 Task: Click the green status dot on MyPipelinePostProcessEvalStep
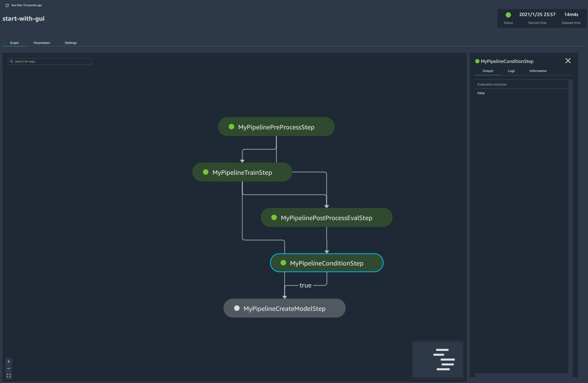click(274, 218)
